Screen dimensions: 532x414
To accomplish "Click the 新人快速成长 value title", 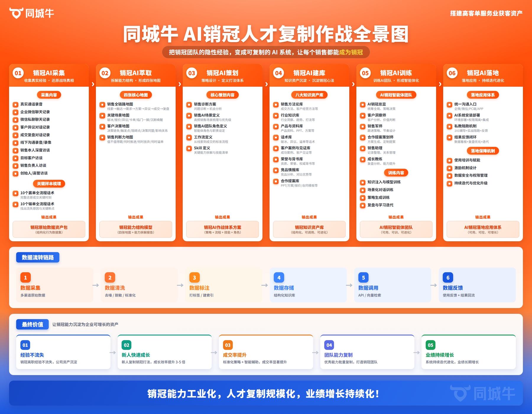I will [x=136, y=355].
